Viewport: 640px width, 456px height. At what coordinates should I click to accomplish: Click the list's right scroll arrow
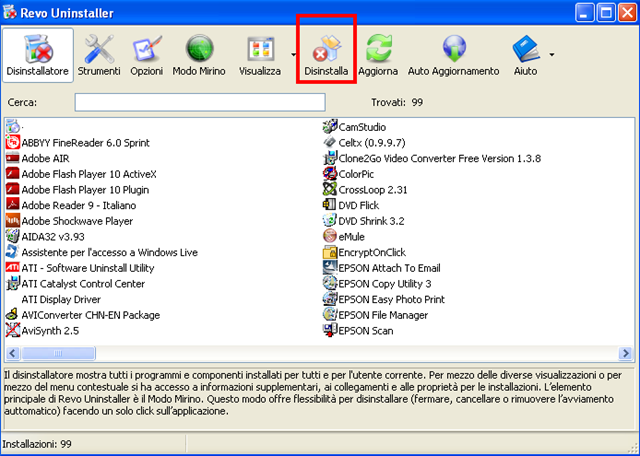(625, 353)
